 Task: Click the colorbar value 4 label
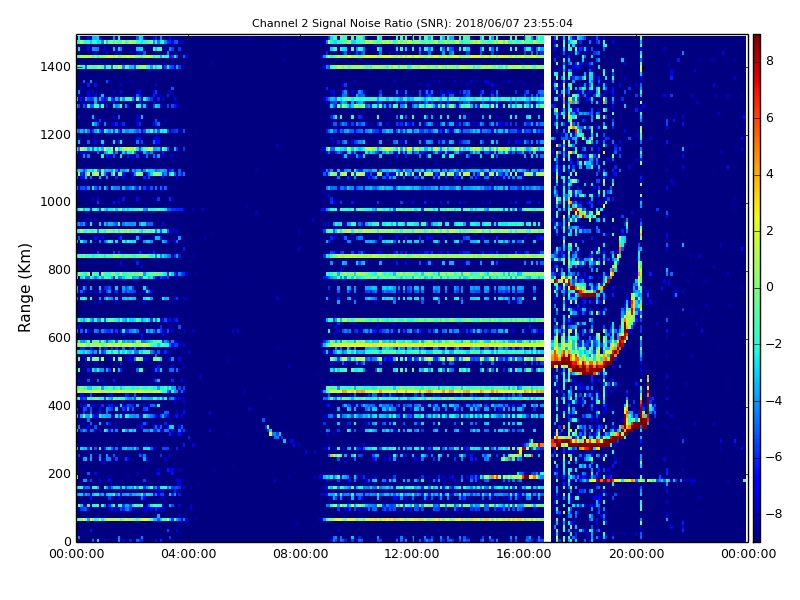click(x=770, y=174)
